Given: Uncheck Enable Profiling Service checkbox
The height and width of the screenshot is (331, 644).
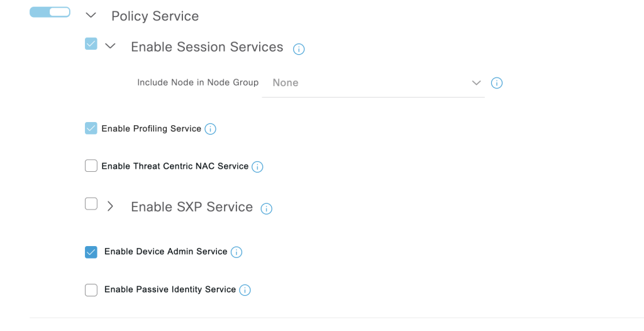Looking at the screenshot, I should (x=91, y=128).
